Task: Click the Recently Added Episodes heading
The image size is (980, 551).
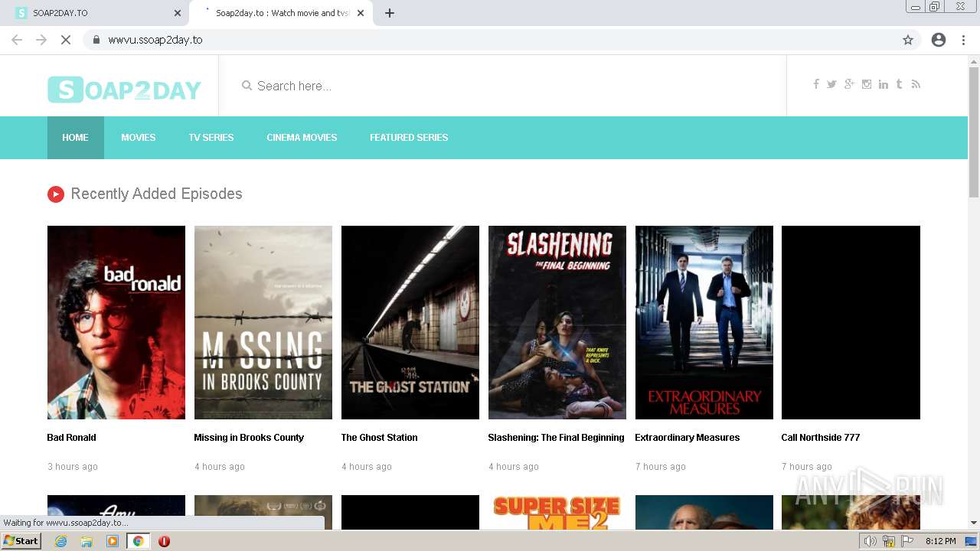Action: [x=156, y=194]
